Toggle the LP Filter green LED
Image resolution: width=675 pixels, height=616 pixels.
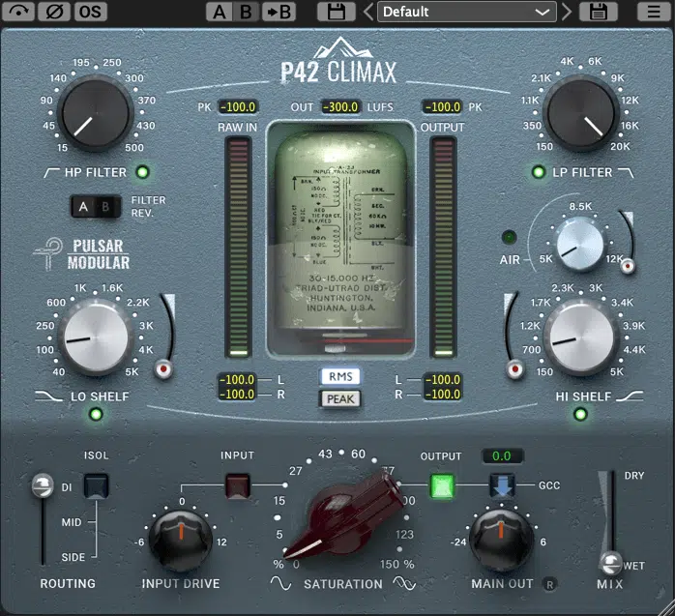coord(537,173)
